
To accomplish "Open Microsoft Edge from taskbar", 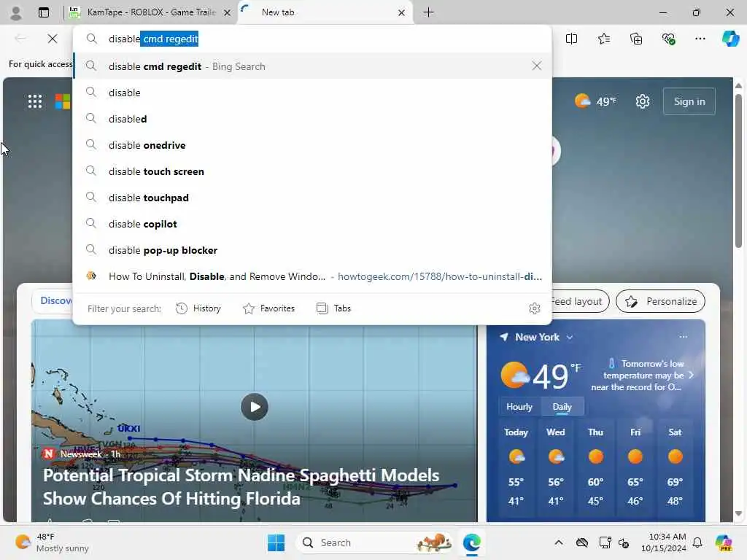I will coord(472,542).
